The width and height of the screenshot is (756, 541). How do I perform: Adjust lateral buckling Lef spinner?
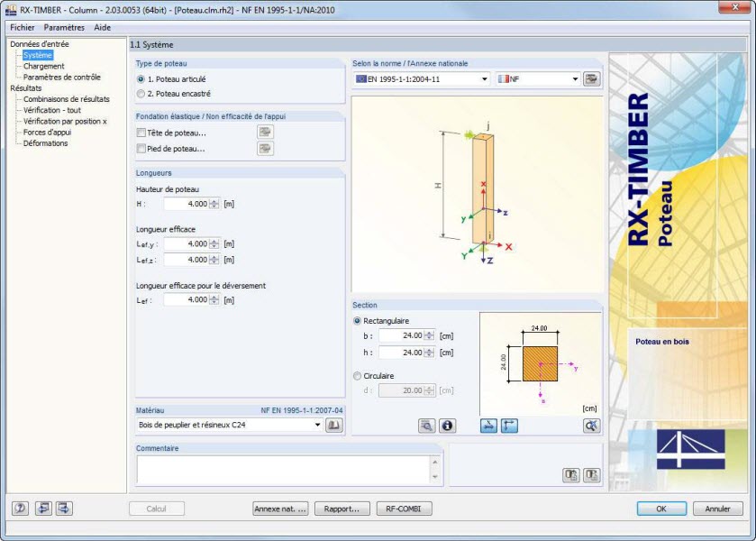point(214,299)
